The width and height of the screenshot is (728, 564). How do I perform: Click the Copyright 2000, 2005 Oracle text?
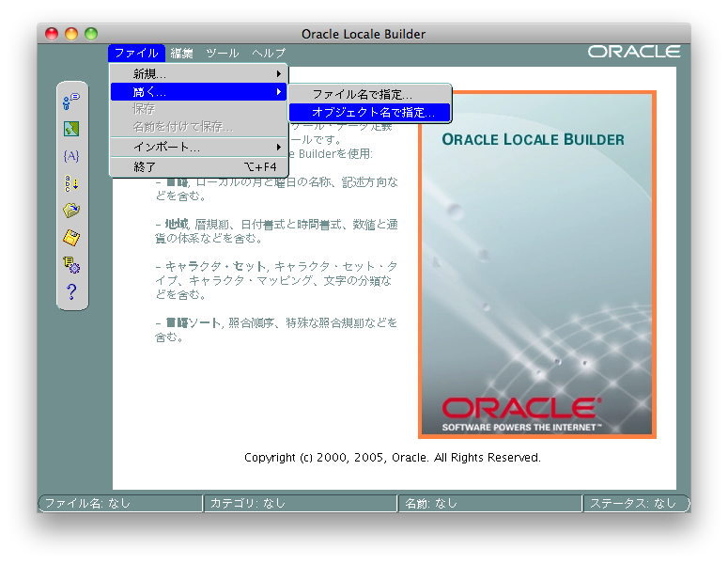393,458
